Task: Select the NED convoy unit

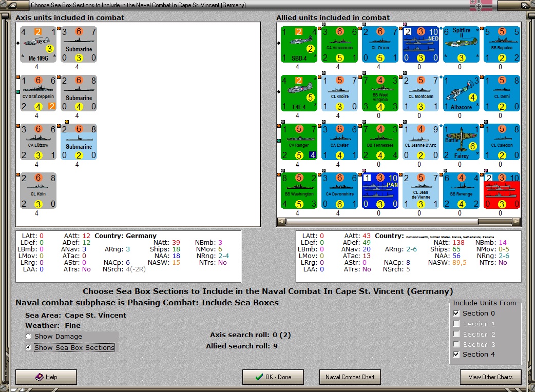Action: point(421,45)
